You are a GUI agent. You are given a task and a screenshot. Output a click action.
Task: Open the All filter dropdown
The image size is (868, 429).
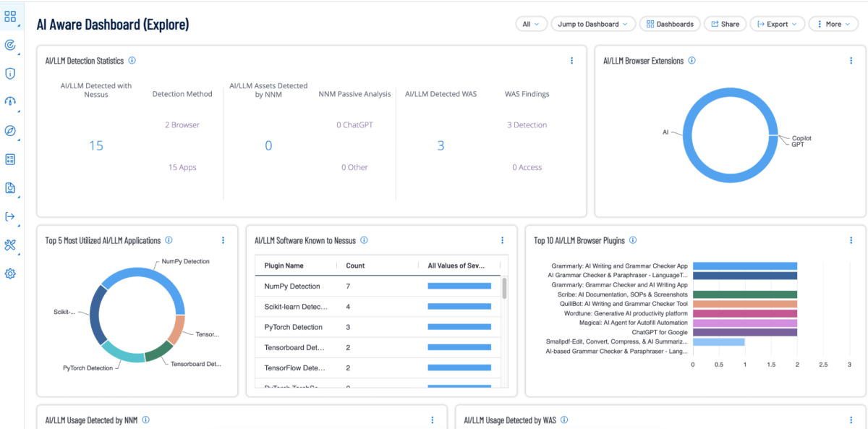(531, 23)
